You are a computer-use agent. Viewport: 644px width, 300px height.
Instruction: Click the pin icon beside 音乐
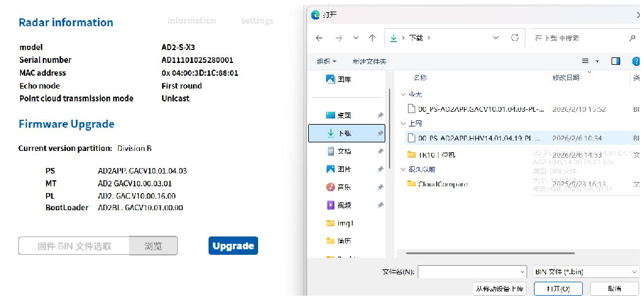pyautogui.click(x=380, y=187)
